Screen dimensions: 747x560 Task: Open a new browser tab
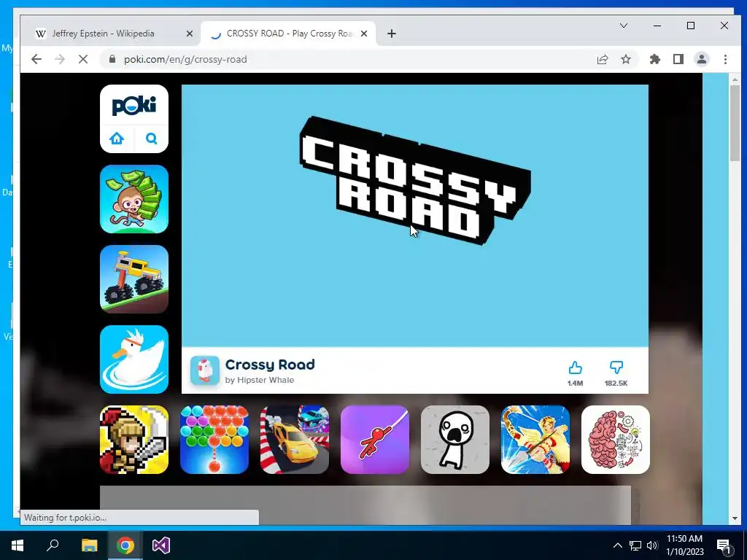tap(392, 34)
